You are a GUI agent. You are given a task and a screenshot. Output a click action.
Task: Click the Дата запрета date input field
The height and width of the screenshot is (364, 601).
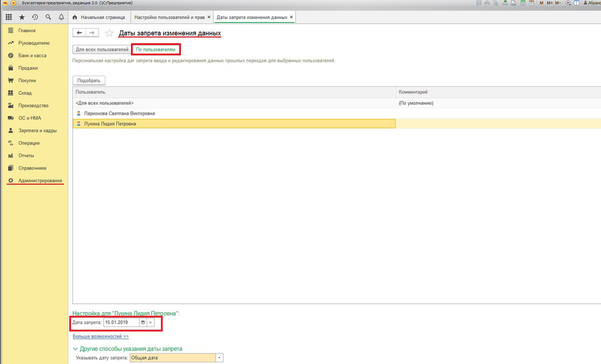121,322
